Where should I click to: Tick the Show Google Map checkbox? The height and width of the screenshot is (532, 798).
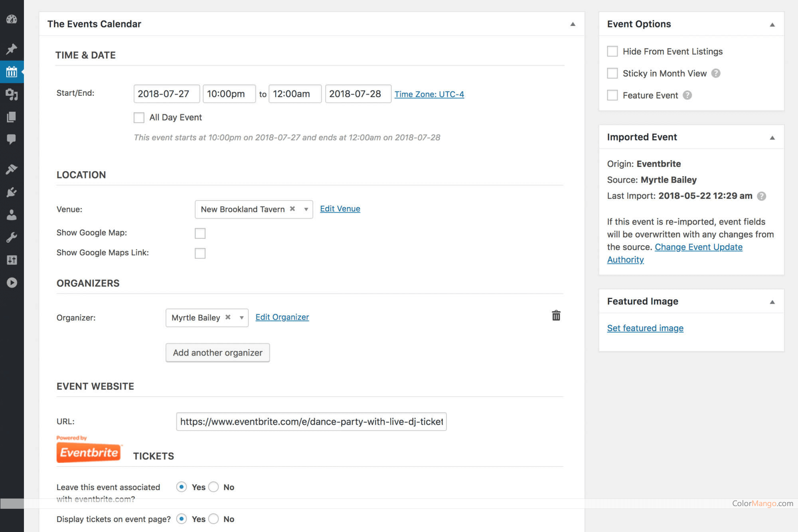point(200,233)
